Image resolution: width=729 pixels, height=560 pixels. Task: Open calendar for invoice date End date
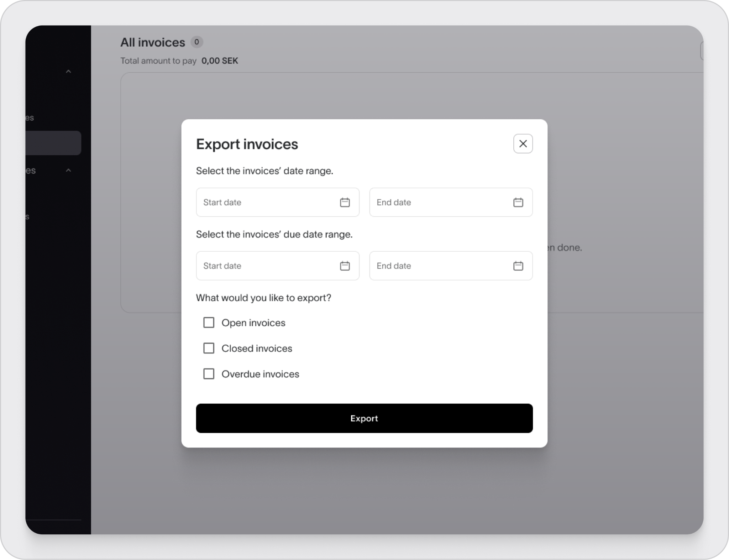pyautogui.click(x=518, y=202)
